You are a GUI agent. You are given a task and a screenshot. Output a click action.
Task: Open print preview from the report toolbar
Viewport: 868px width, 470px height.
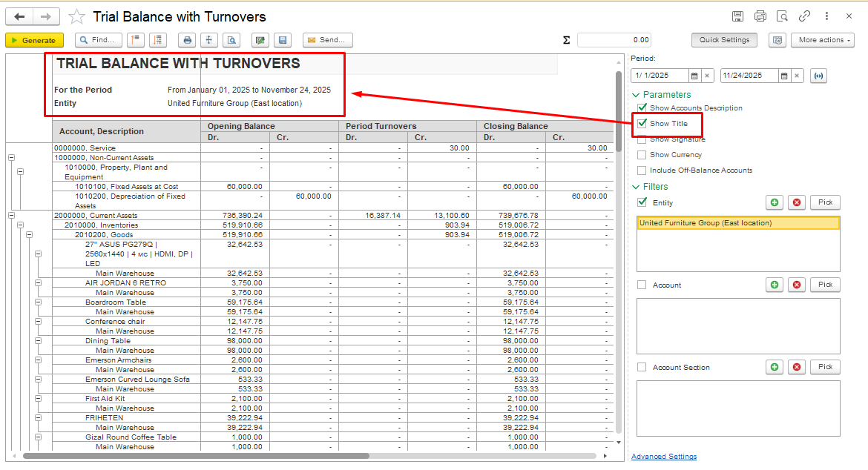coord(231,40)
